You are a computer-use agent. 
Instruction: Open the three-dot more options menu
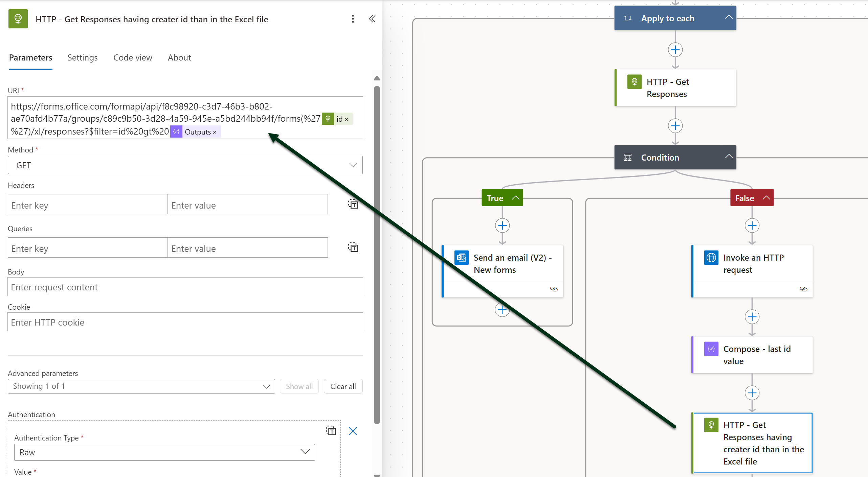click(353, 19)
